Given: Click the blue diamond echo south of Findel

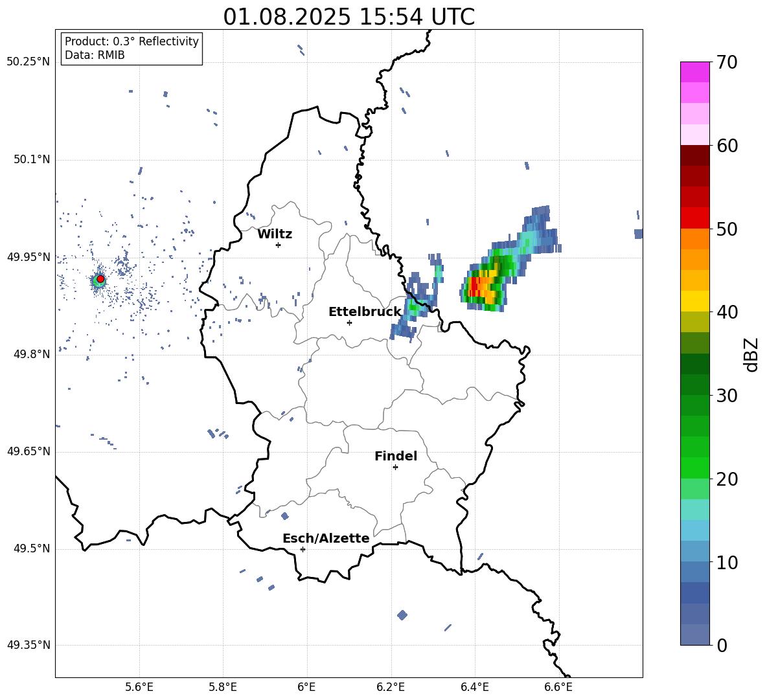Looking at the screenshot, I should pos(402,615).
